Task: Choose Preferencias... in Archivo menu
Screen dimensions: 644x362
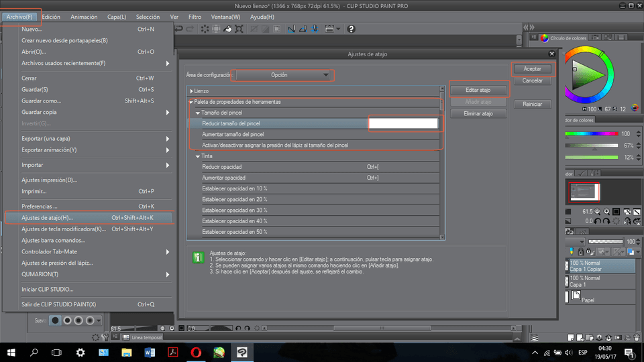Action: 89,206
